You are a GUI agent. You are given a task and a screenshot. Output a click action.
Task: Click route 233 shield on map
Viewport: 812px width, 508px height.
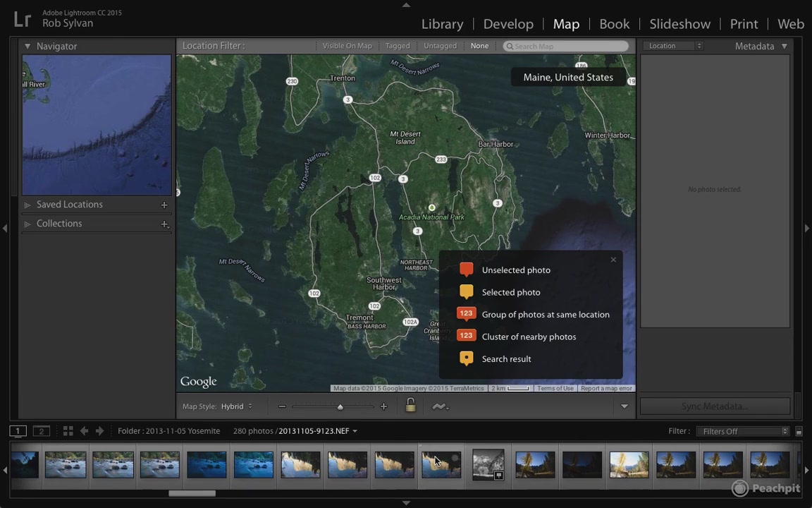pyautogui.click(x=441, y=159)
